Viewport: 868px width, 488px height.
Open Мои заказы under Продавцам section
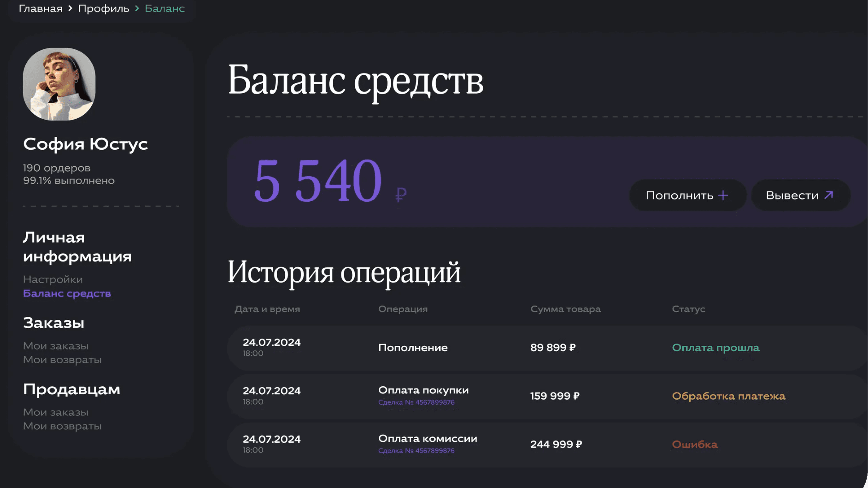click(x=56, y=412)
